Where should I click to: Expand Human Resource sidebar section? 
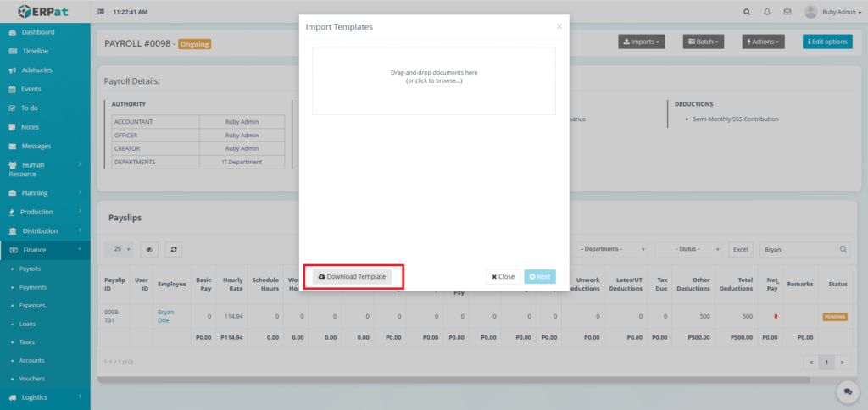[45, 169]
